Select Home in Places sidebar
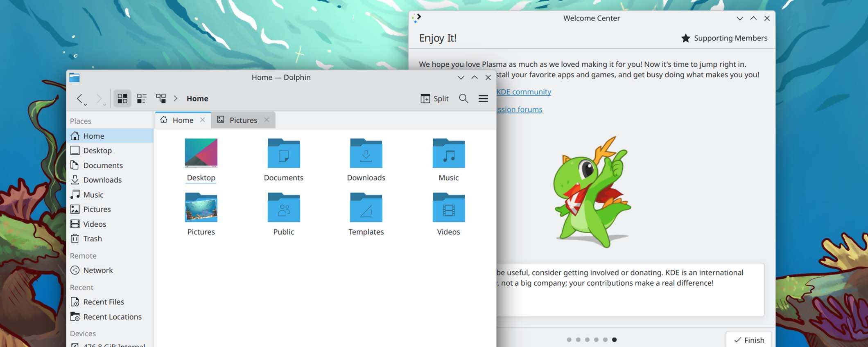This screenshot has height=347, width=868. (x=110, y=136)
